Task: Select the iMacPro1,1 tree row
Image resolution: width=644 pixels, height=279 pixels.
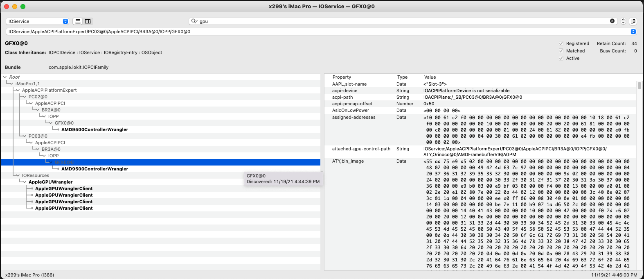Action: (x=161, y=84)
